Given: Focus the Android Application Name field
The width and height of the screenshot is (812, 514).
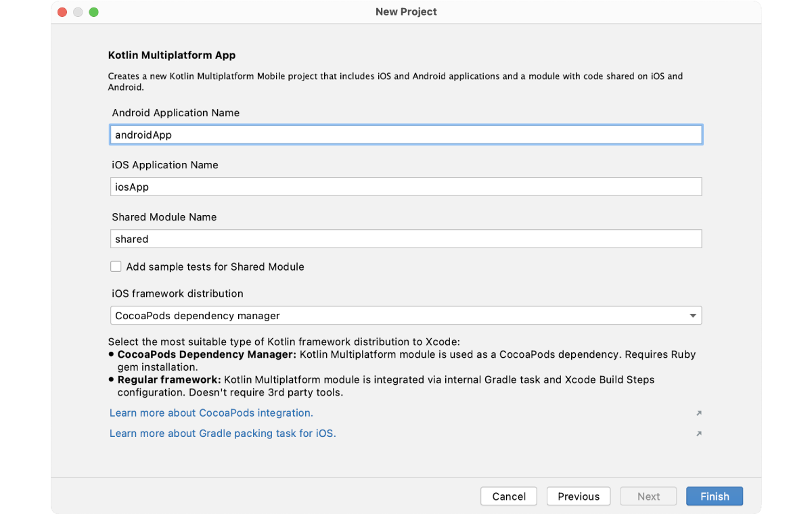Looking at the screenshot, I should 406,135.
